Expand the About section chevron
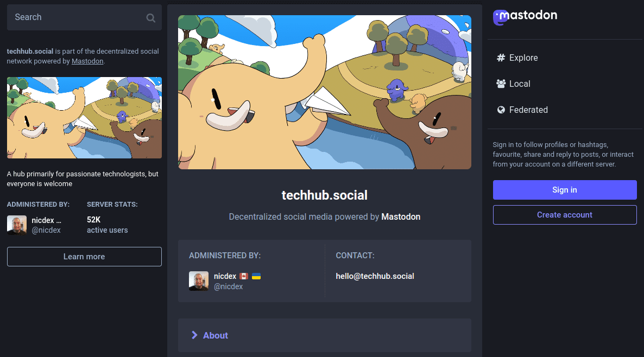644x357 pixels. coord(194,335)
